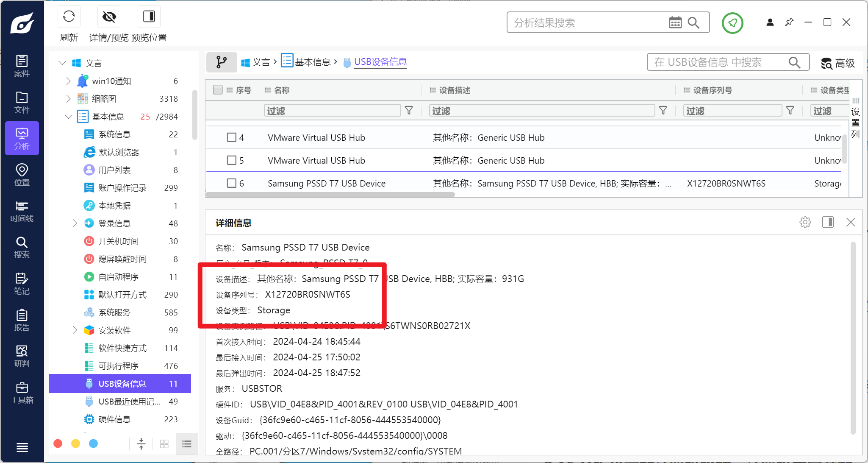Open the detail panel settings gear
868x463 pixels.
click(x=805, y=222)
